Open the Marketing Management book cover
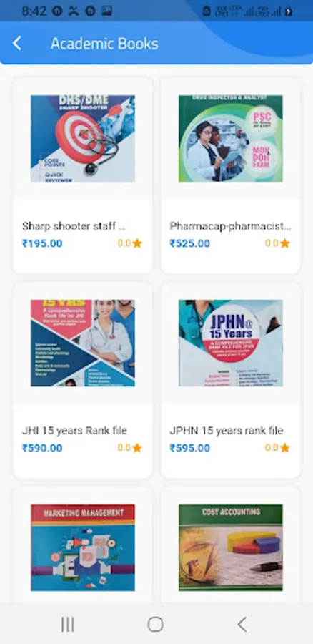 83,547
